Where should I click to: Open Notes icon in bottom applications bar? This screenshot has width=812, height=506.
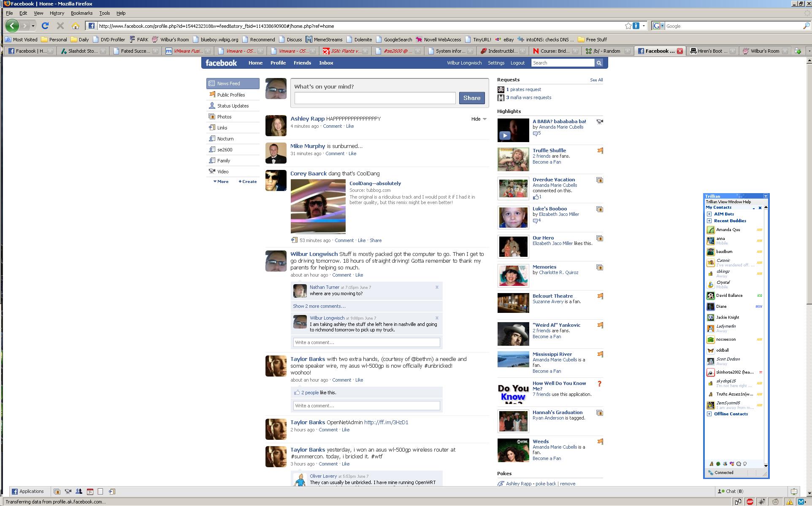pos(100,492)
